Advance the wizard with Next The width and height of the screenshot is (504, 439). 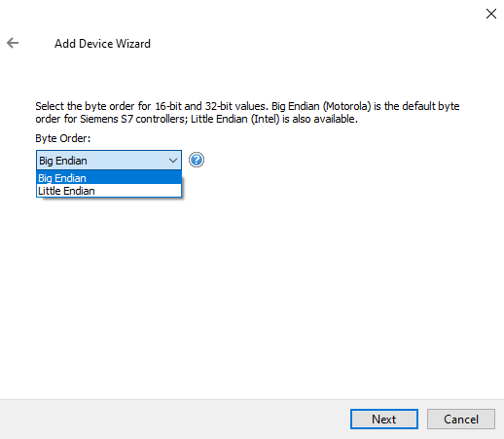coord(384,419)
